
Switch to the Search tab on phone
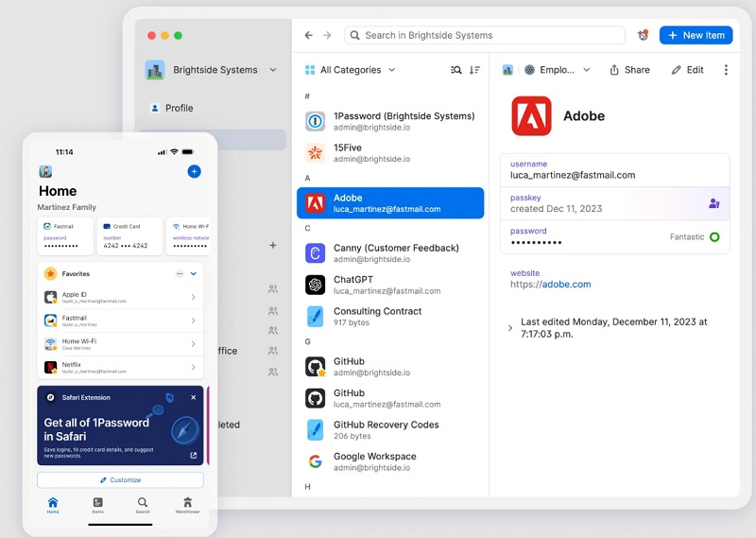(x=143, y=505)
